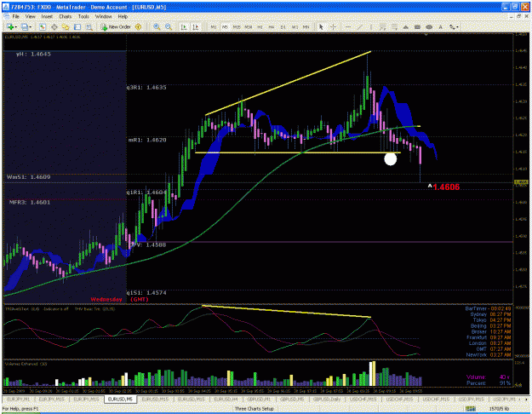The width and height of the screenshot is (532, 414).
Task: Zoom in on the chart
Action: pos(157,26)
